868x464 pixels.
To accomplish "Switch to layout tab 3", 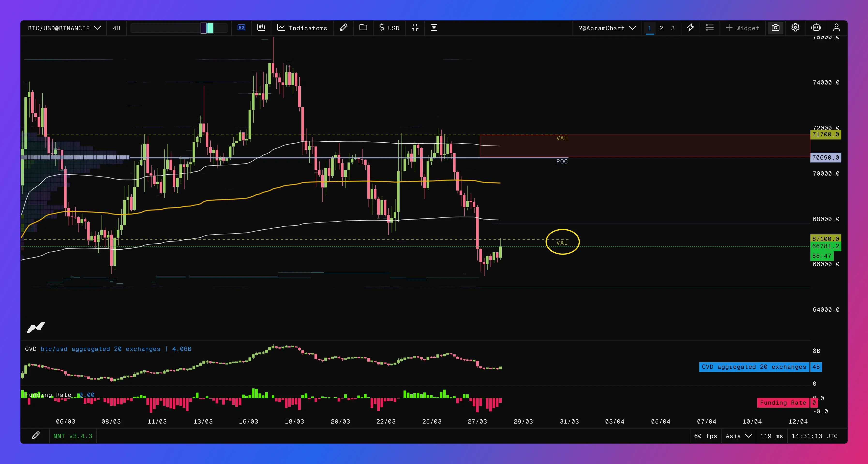I will [673, 28].
